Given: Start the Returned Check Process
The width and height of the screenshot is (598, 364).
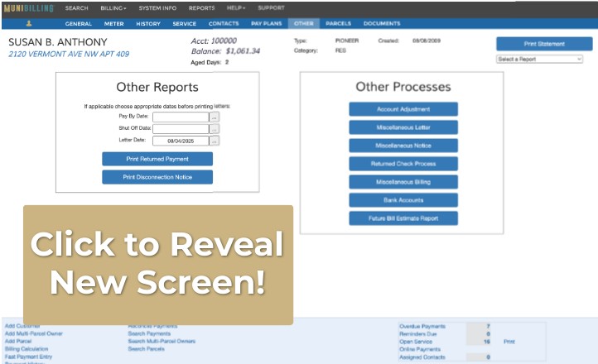Looking at the screenshot, I should point(403,164).
